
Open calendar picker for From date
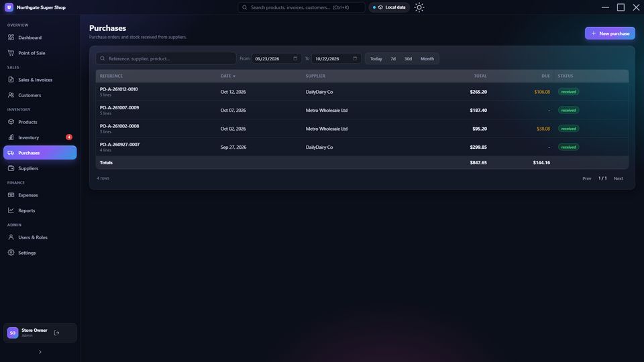coord(295,59)
